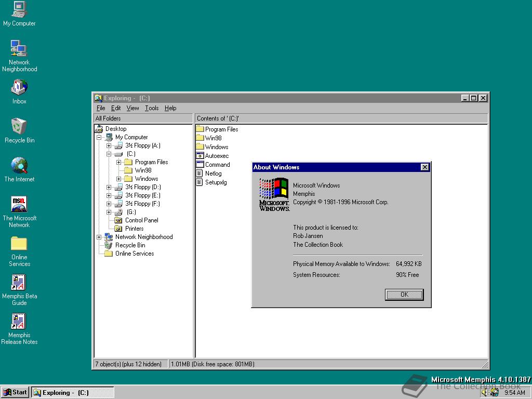Select Control Panel in folder tree
532x399 pixels.
pyautogui.click(x=141, y=220)
